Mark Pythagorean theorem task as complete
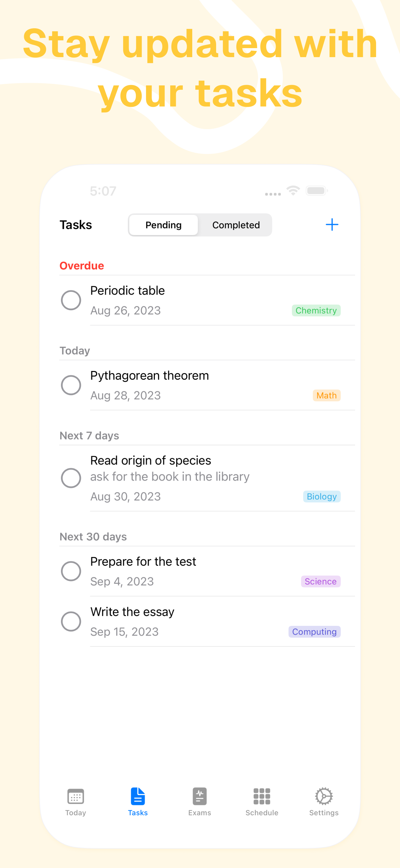The height and width of the screenshot is (868, 400). pyautogui.click(x=71, y=385)
